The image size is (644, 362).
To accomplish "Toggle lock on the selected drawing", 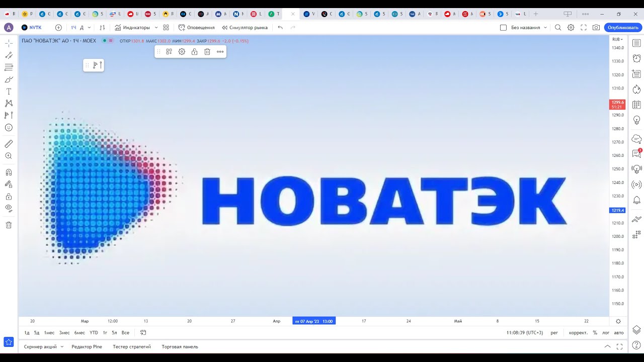I will [x=194, y=51].
